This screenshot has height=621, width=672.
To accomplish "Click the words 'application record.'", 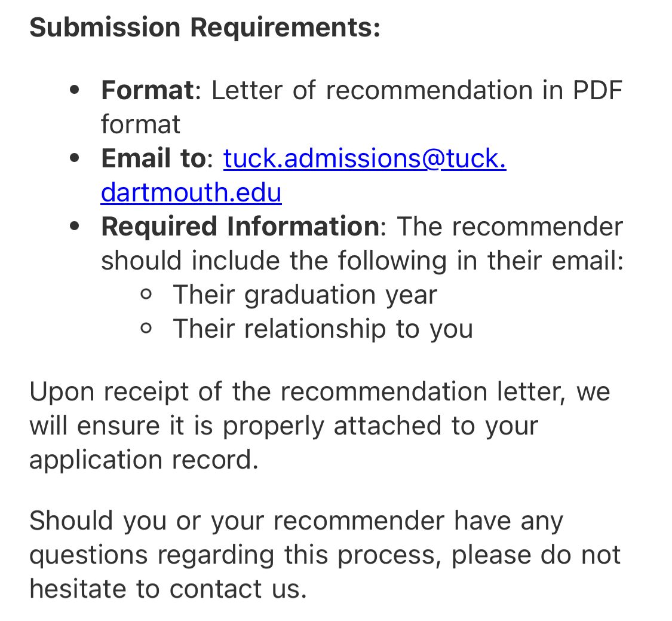I will (143, 460).
